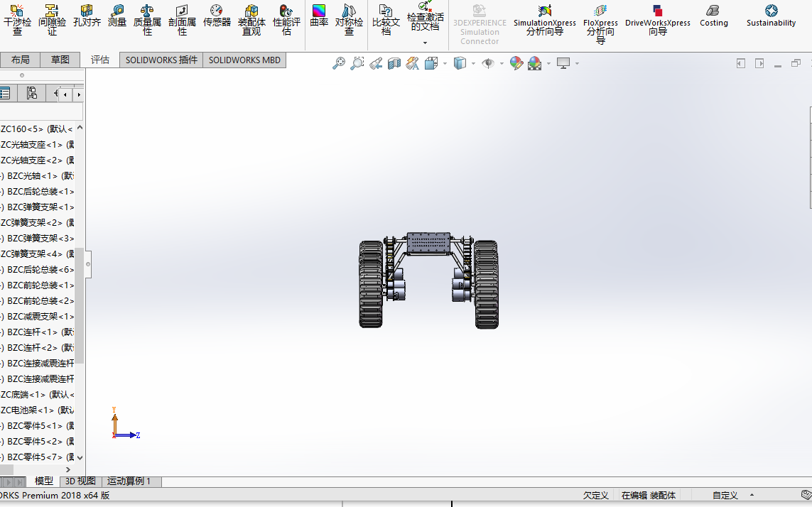Select the Measure (测量) tool
Image resolution: width=812 pixels, height=507 pixels.
117,16
